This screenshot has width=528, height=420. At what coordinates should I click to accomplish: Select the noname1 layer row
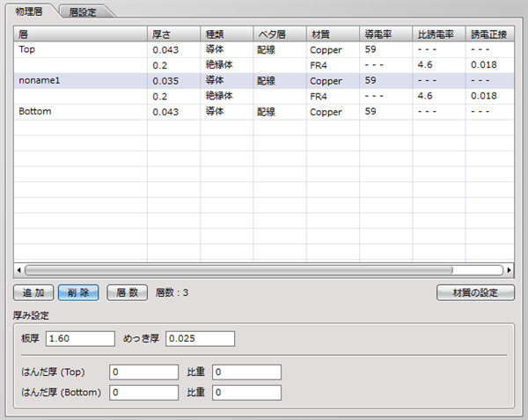tap(79, 80)
